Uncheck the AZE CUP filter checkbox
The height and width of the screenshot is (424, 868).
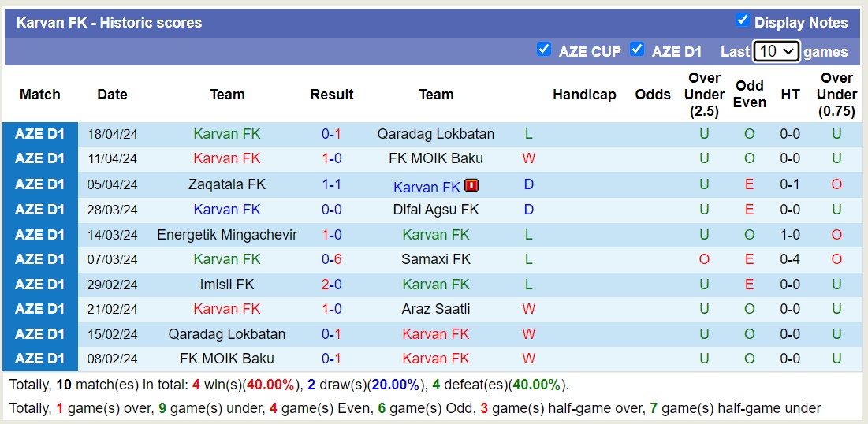(544, 49)
